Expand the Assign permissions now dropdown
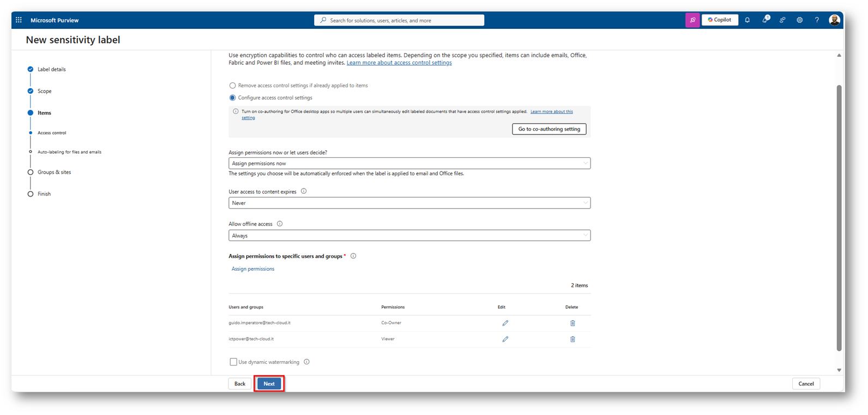Viewport: 868px width, 415px height. (x=409, y=163)
